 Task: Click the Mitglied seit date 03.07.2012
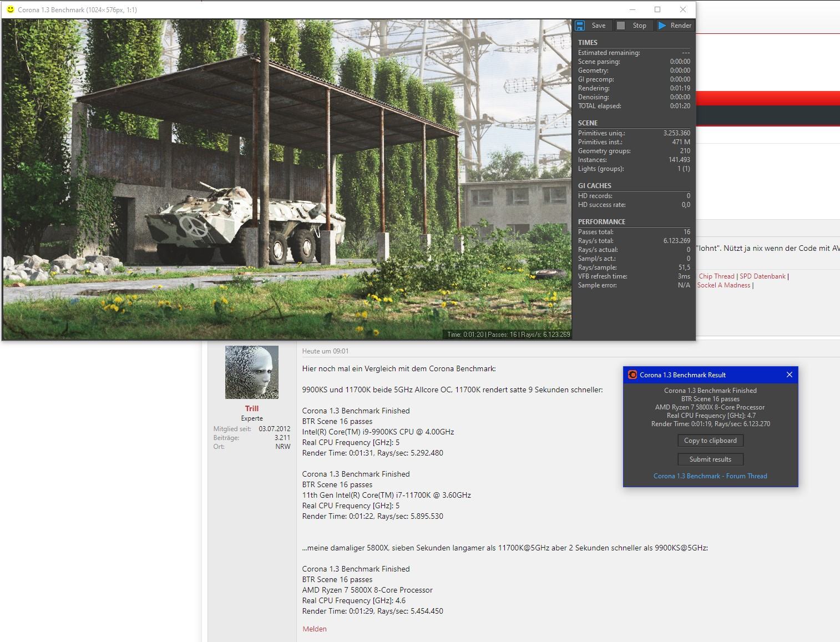[275, 429]
